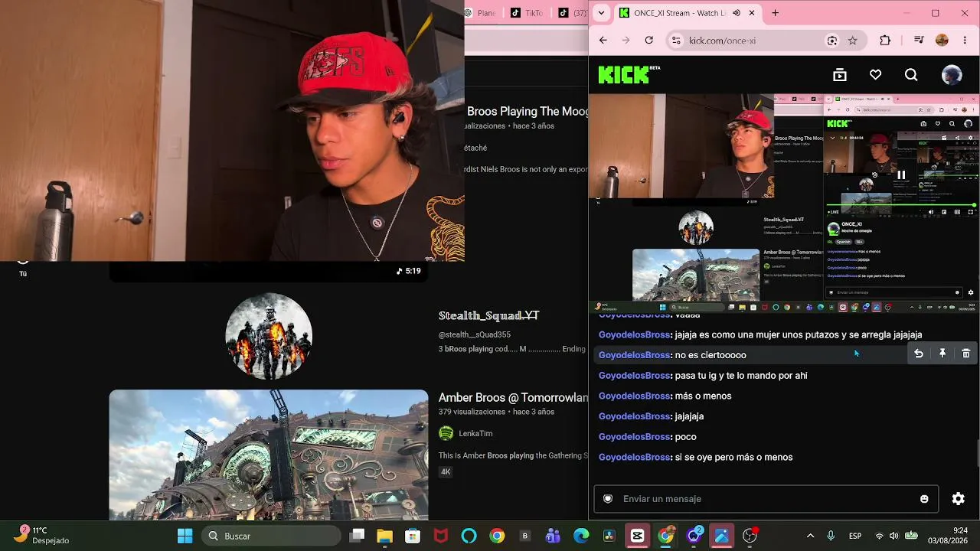This screenshot has height=551, width=980.
Task: Open the Windows Start menu
Action: 185,536
